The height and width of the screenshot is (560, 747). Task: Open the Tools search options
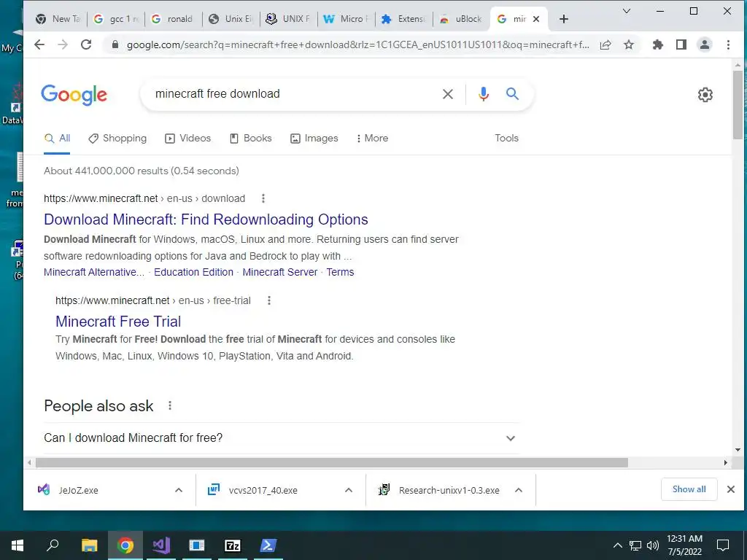pyautogui.click(x=506, y=138)
